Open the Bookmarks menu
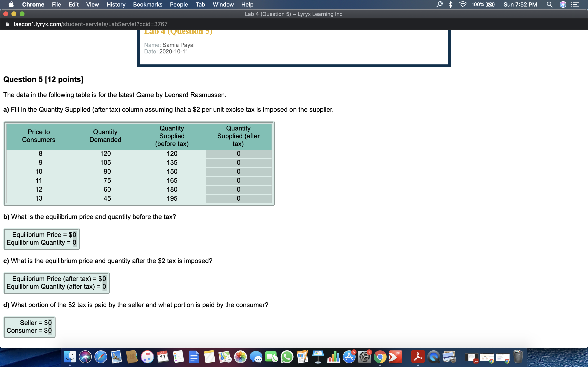This screenshot has height=367, width=588. tap(148, 4)
